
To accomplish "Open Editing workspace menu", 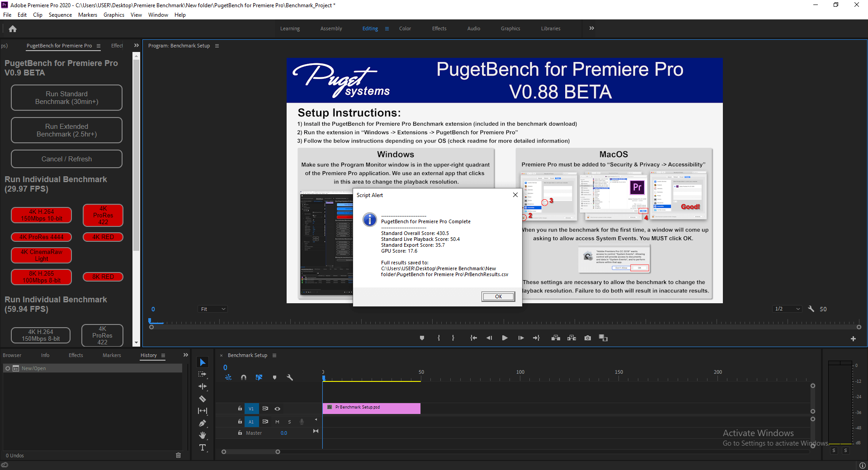I will pyautogui.click(x=387, y=29).
